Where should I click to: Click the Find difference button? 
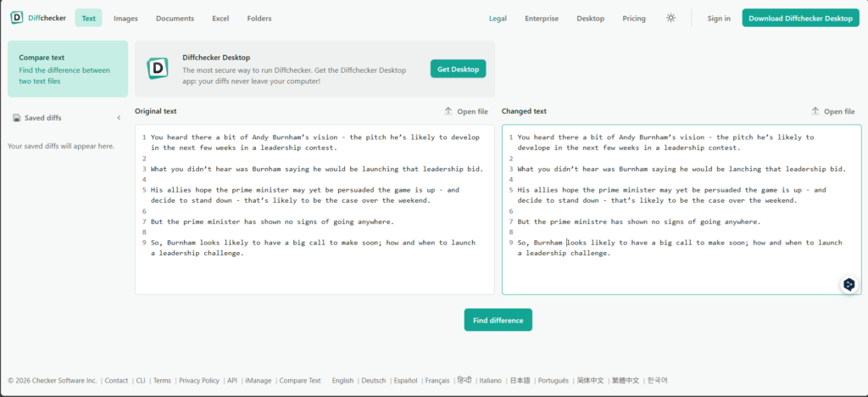[498, 320]
